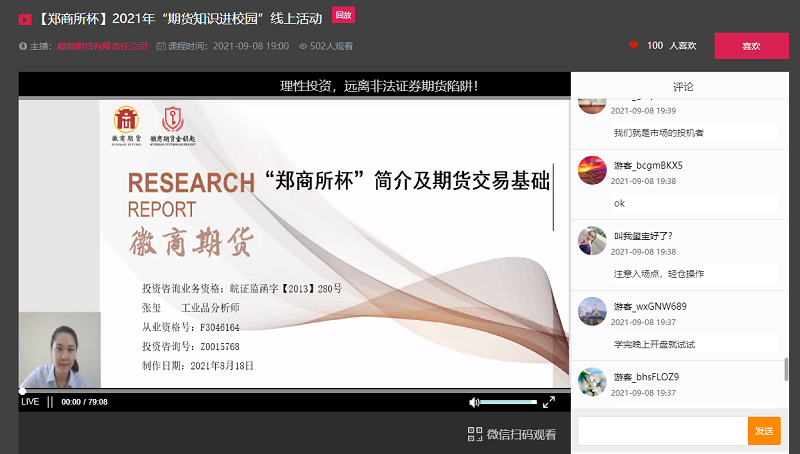Select the 评论 comments tab header
This screenshot has width=800, height=454.
click(683, 87)
